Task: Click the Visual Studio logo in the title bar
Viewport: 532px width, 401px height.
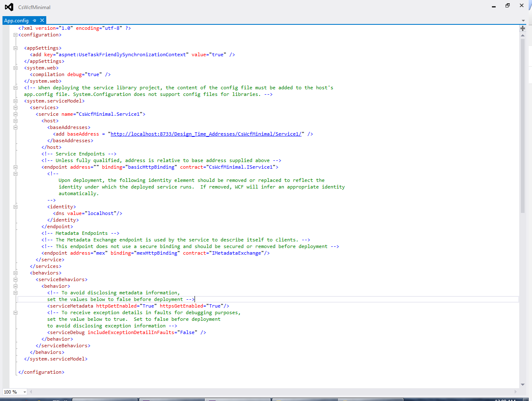Action: point(9,7)
